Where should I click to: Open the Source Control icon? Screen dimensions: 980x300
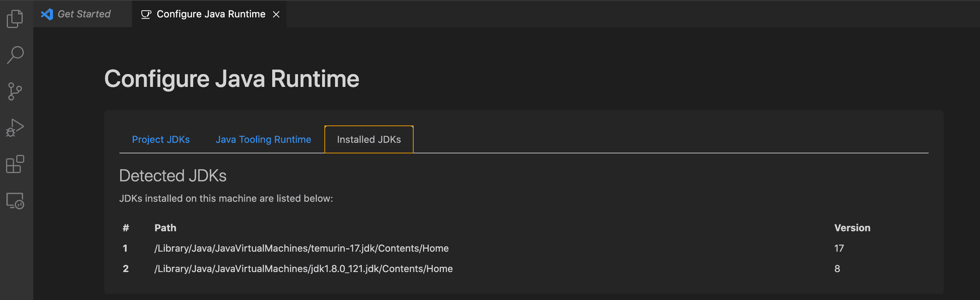pyautogui.click(x=15, y=91)
